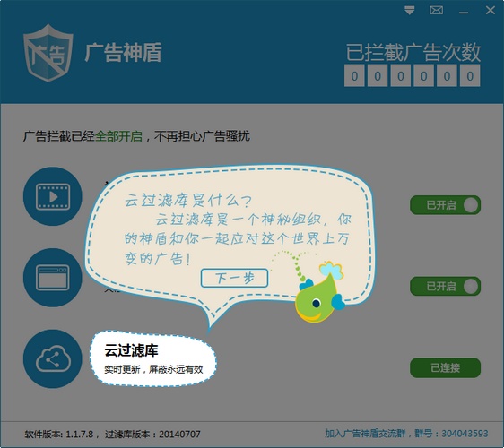
Task: Click 实时更新，屏蔽永远有效 description text
Action: 153,370
